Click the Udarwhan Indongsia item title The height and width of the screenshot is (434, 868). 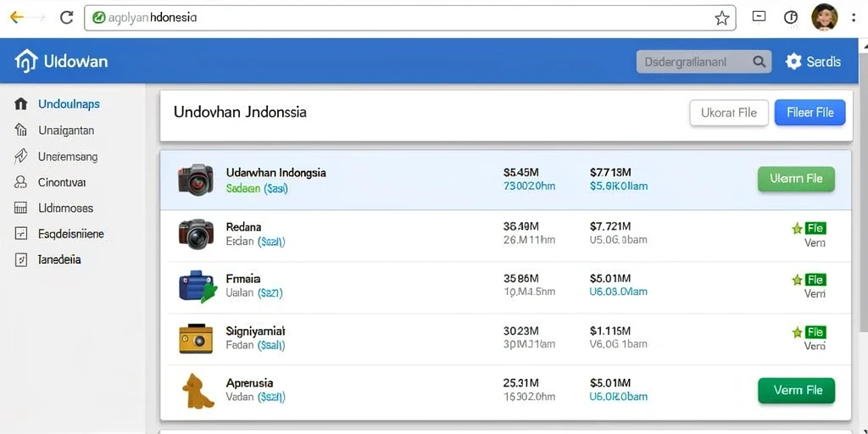275,172
